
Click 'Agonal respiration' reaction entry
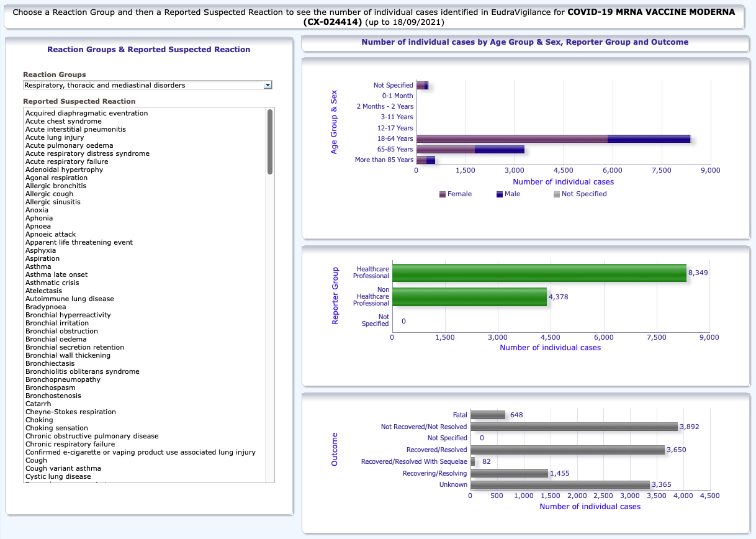(x=56, y=178)
